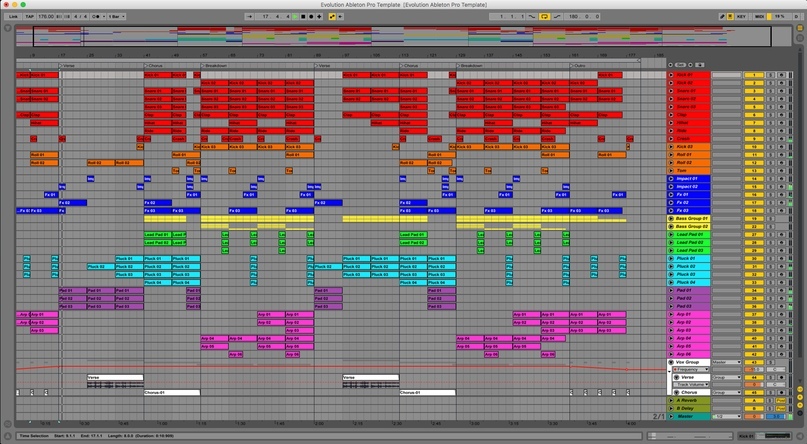The image size is (807, 444).
Task: Unfold the Crash track
Action: pyautogui.click(x=671, y=139)
